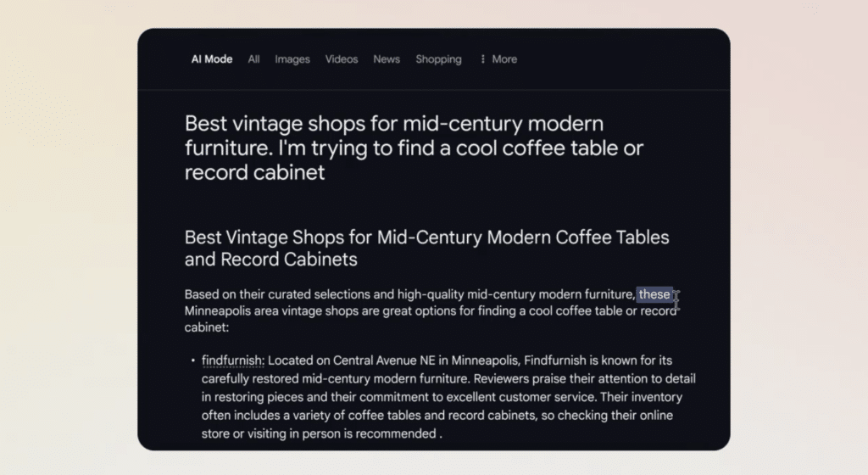Screen dimensions: 868x475
Task: Open the Shopping tab
Action: [x=438, y=59]
